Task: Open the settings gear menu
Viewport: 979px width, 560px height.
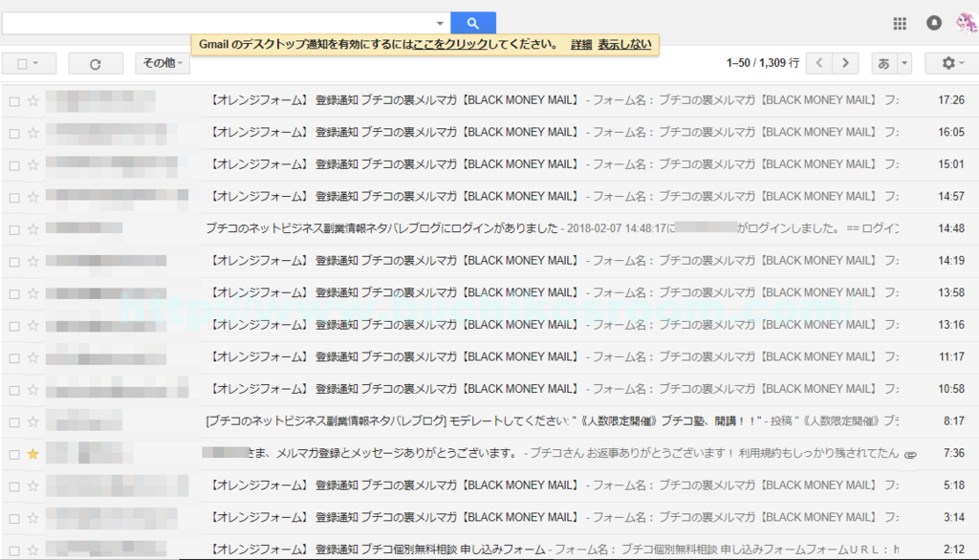Action: pos(952,63)
